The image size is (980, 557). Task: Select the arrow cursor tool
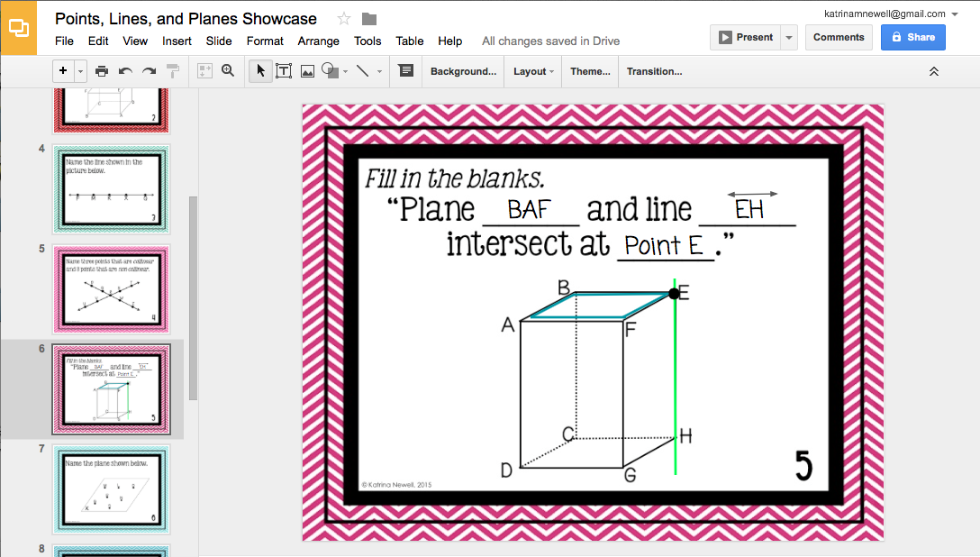[260, 71]
